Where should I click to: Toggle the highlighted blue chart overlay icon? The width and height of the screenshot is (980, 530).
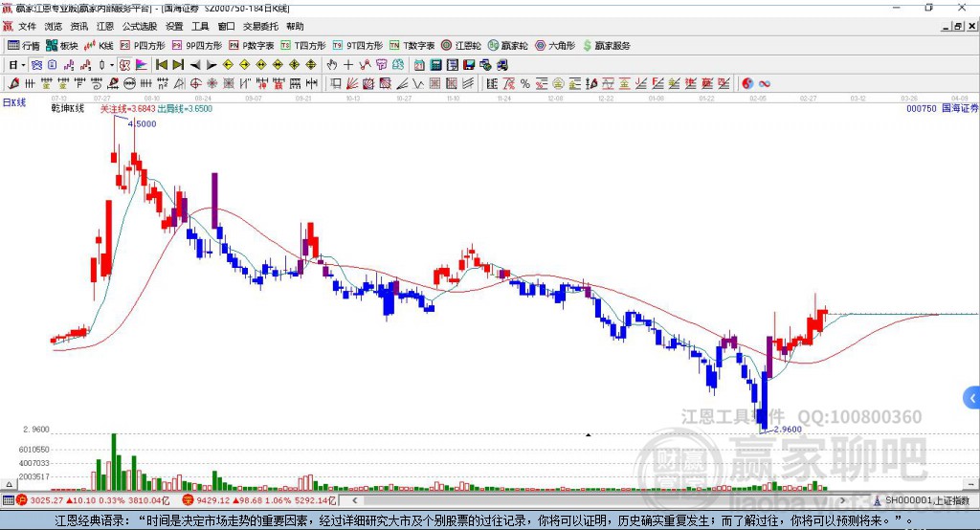click(x=36, y=65)
